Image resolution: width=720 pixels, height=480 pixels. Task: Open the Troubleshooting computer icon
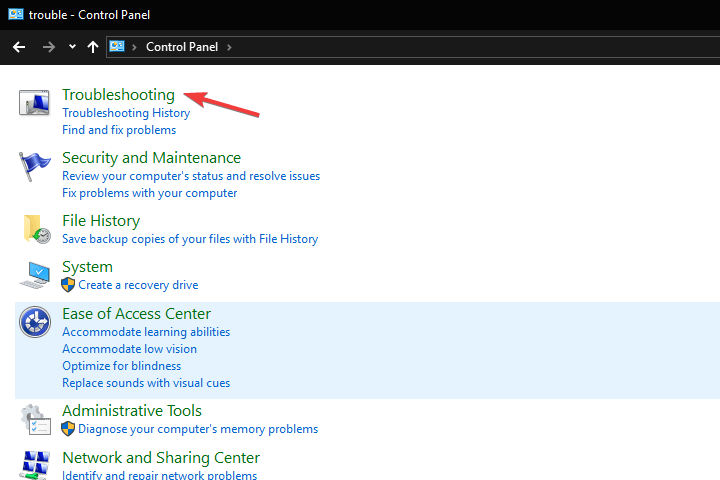point(36,103)
